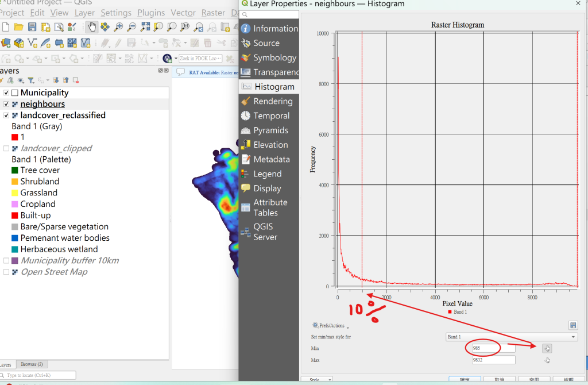Click the New Project icon
The image size is (588, 385).
click(6, 27)
